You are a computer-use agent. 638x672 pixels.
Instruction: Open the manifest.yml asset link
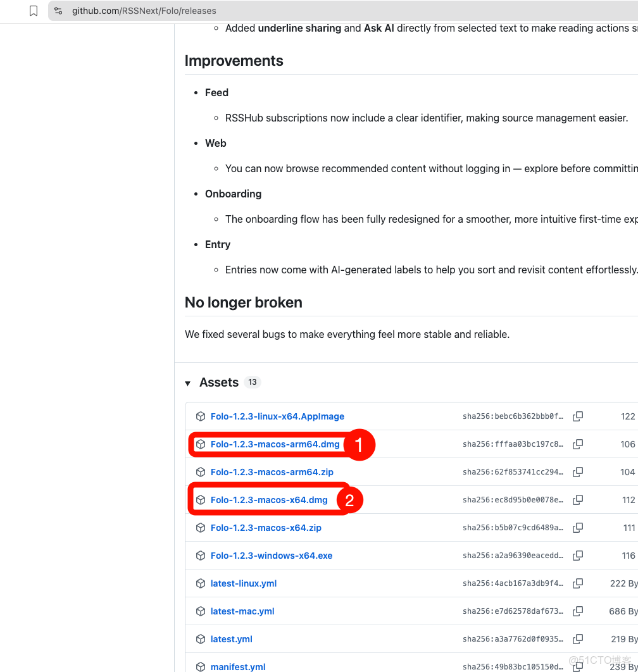pos(238,667)
